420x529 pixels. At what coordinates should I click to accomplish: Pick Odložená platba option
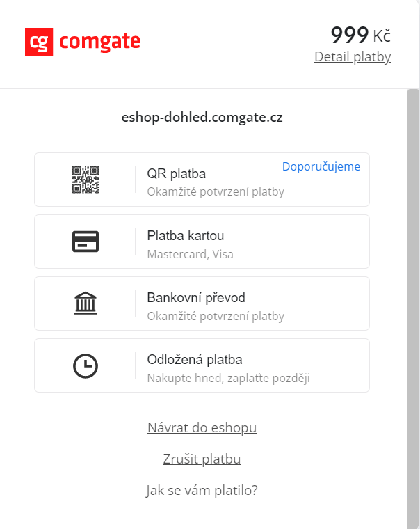point(195,359)
